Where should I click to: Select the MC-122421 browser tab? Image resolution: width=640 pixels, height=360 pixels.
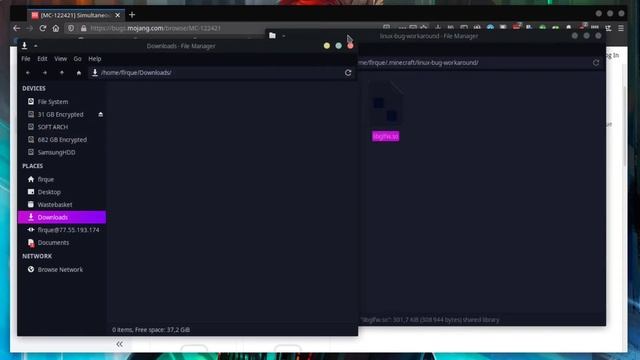coord(76,15)
